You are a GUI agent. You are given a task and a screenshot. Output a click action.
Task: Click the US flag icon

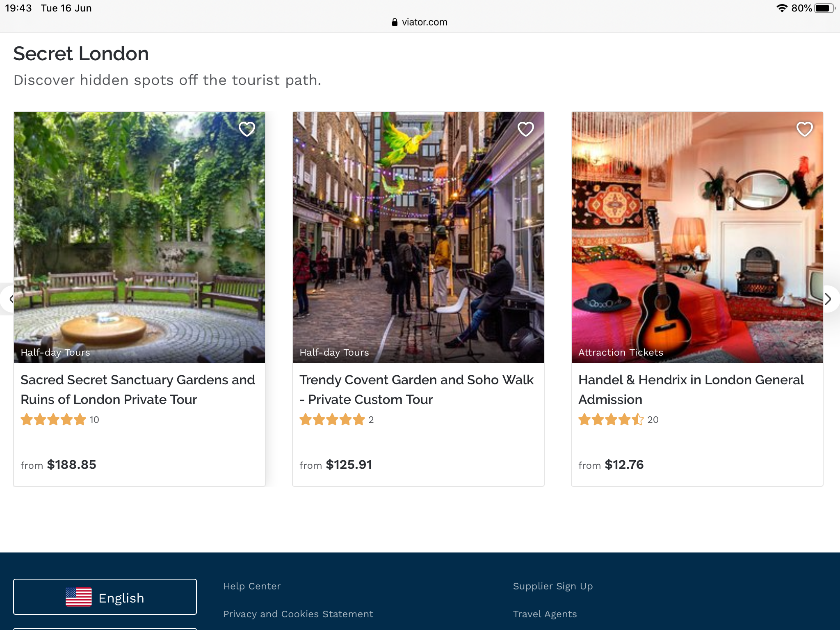click(78, 597)
